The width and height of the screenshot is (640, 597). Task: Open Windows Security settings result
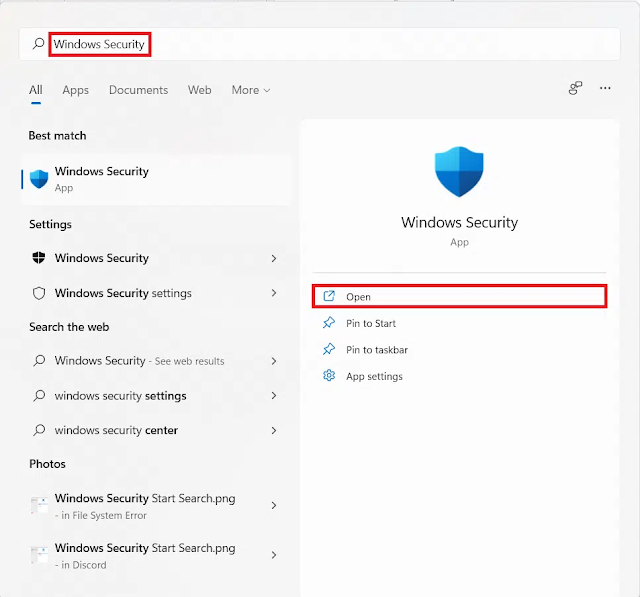[156, 293]
